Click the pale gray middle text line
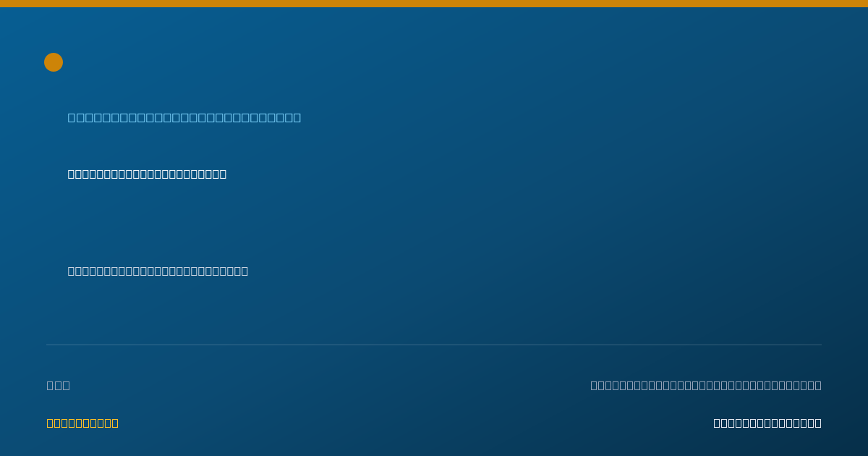The width and height of the screenshot is (868, 456). pyautogui.click(x=158, y=271)
